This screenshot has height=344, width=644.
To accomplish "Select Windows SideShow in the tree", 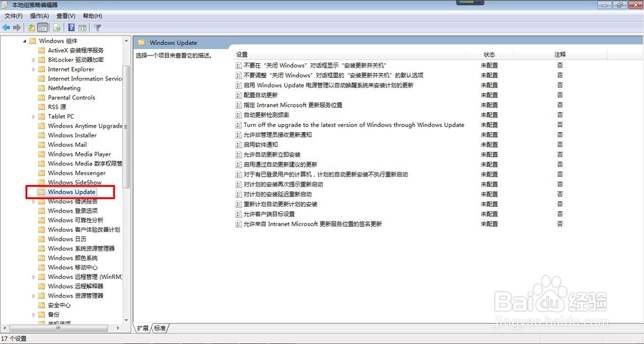I will click(75, 182).
